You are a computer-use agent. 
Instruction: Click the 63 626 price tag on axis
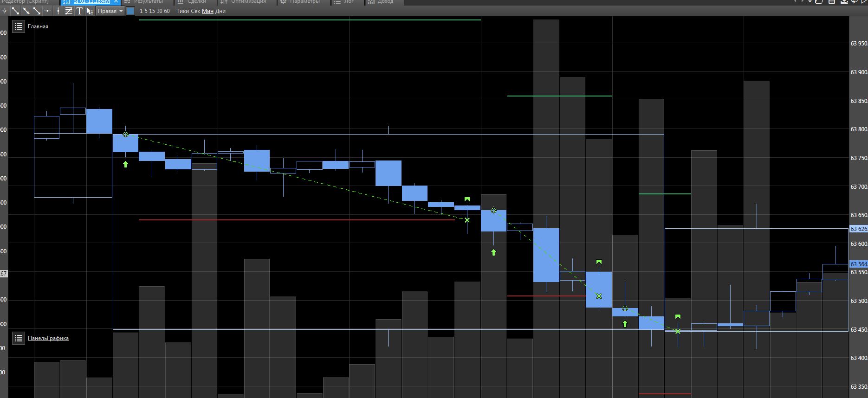[859, 229]
